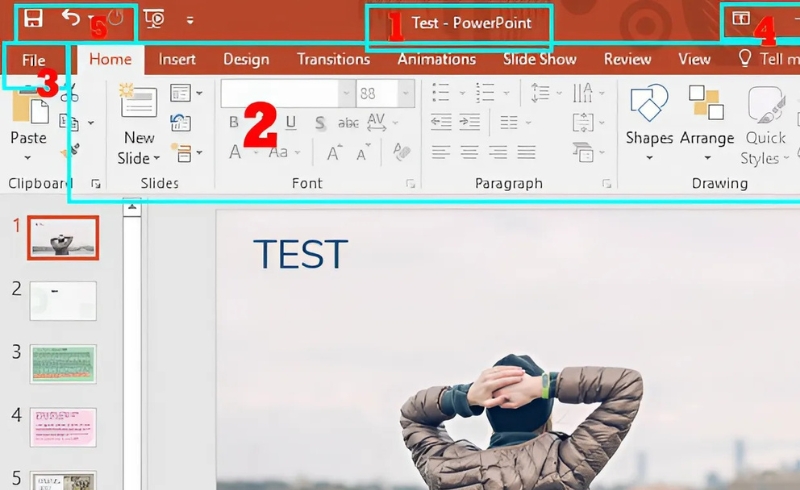Open the Section menu
Screen dimensions: 800x490
pyautogui.click(x=186, y=152)
